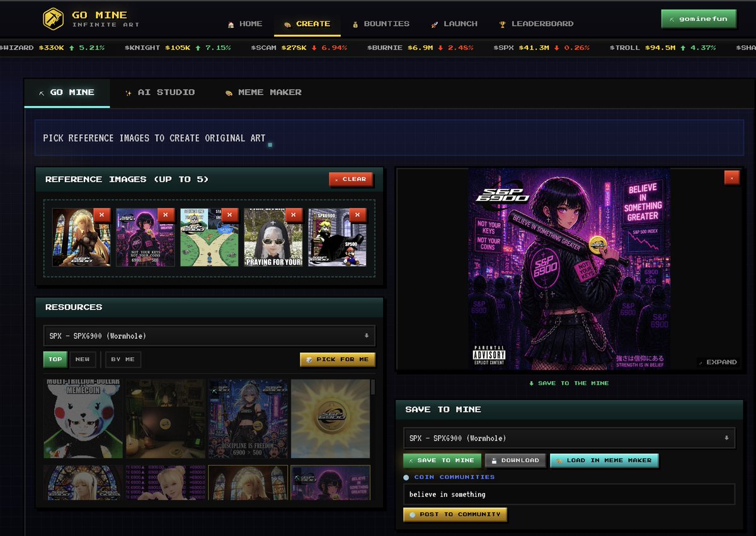Image resolution: width=756 pixels, height=536 pixels.
Task: Select the $SCAM ticker entry
Action: [299, 48]
